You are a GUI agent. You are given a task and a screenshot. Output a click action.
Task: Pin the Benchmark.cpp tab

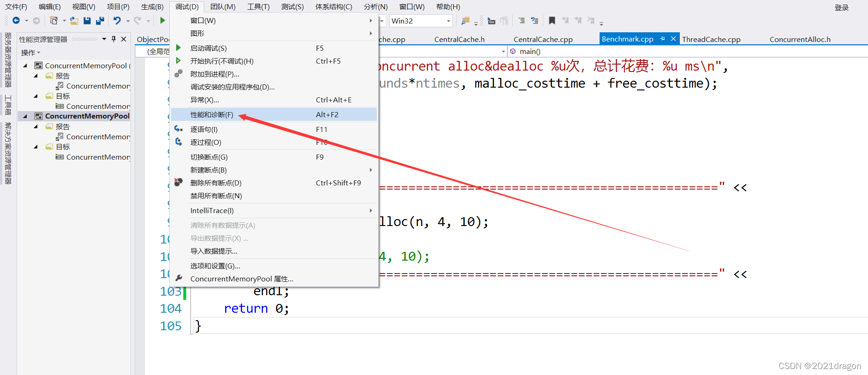[x=663, y=39]
